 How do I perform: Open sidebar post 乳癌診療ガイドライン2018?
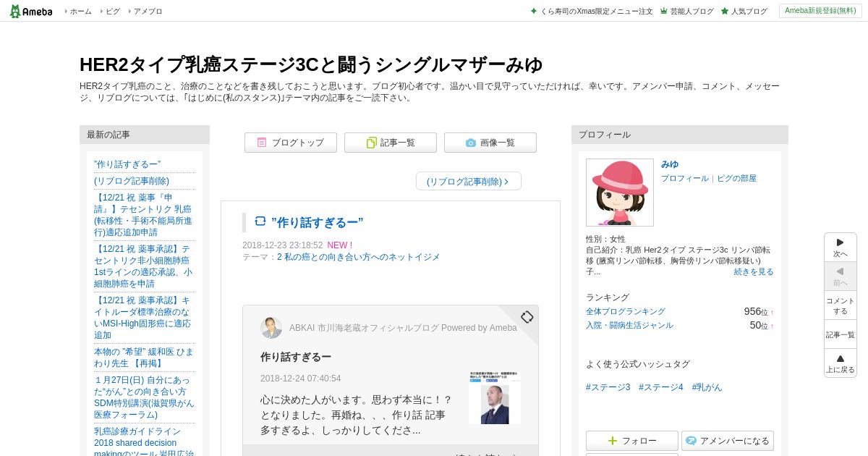pos(143,441)
